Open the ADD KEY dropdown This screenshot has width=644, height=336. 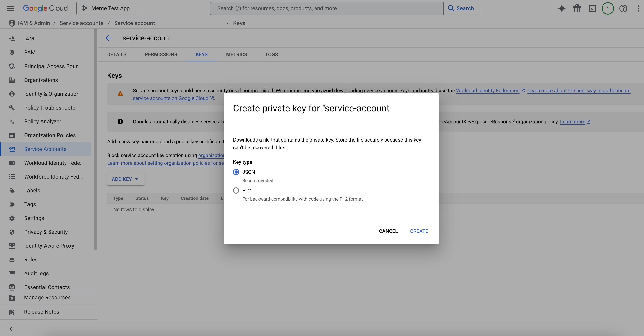coord(126,179)
